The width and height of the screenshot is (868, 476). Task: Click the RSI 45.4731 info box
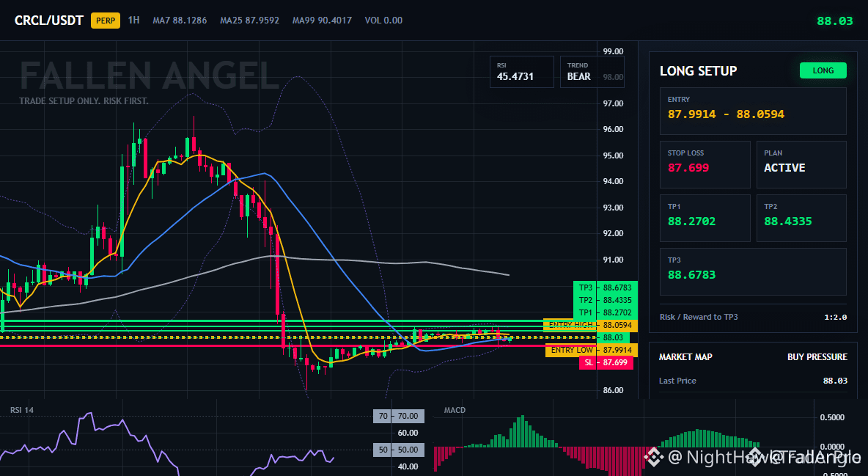(x=521, y=71)
